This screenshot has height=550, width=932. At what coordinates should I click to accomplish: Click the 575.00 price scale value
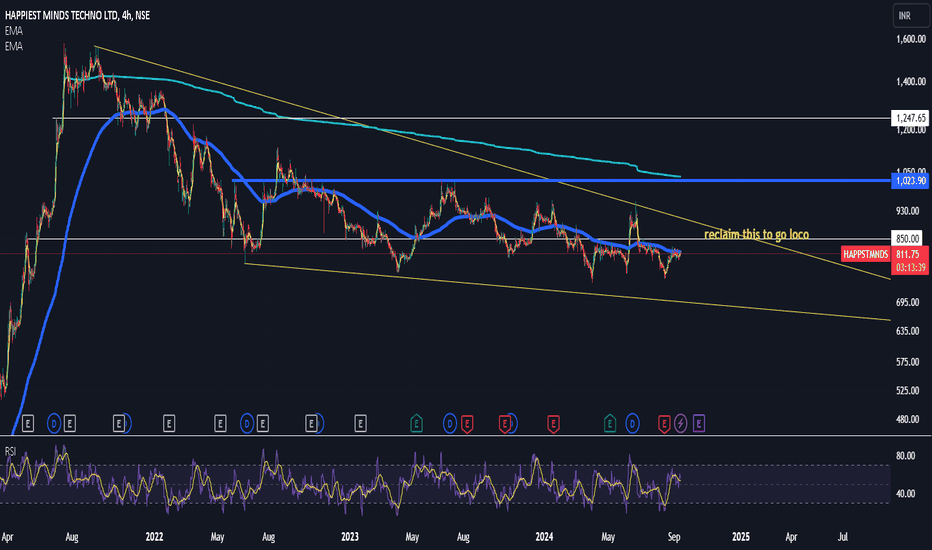[907, 362]
